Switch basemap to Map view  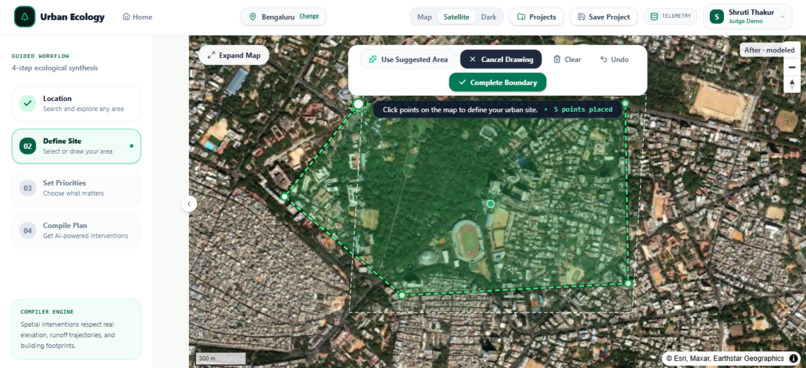pos(425,17)
